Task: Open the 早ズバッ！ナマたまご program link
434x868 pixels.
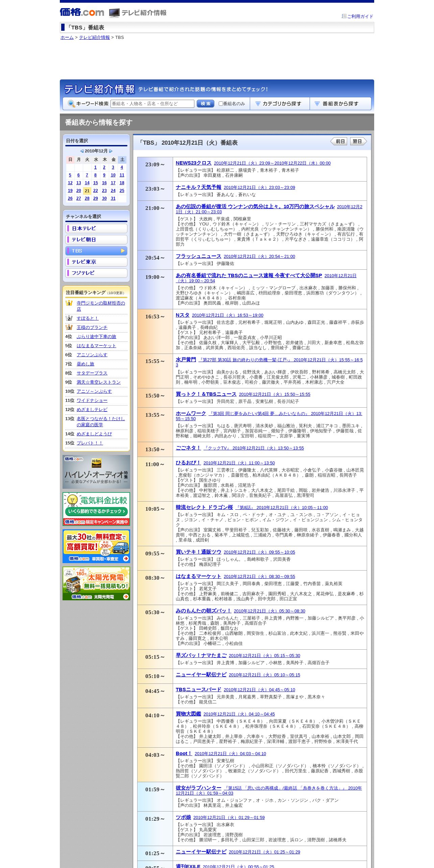Action: [x=201, y=655]
